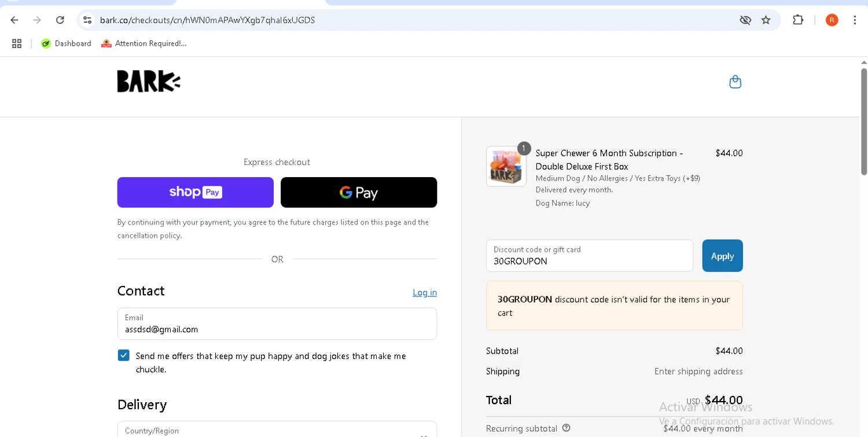Pay with Google Pay button

coord(359,192)
